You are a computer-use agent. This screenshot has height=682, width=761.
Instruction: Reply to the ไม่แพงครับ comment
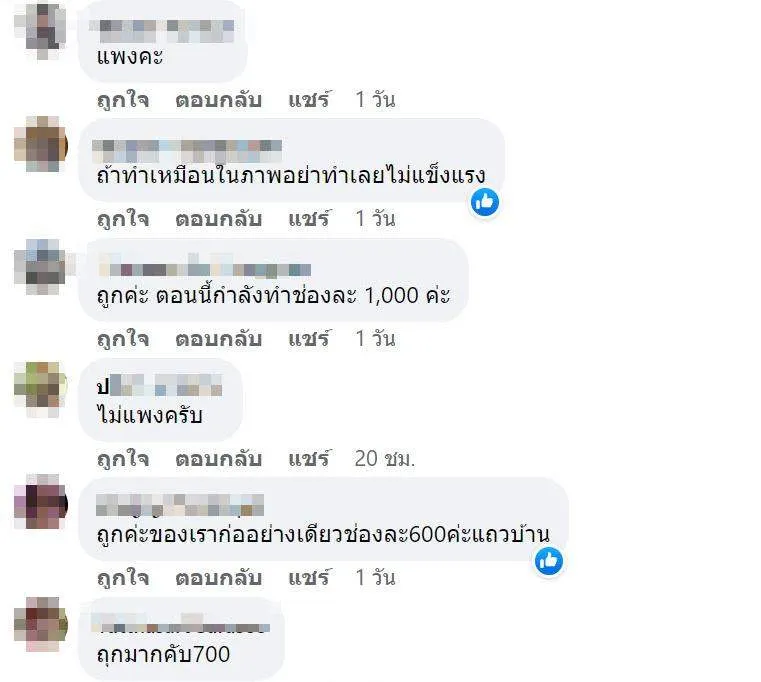[x=218, y=459]
